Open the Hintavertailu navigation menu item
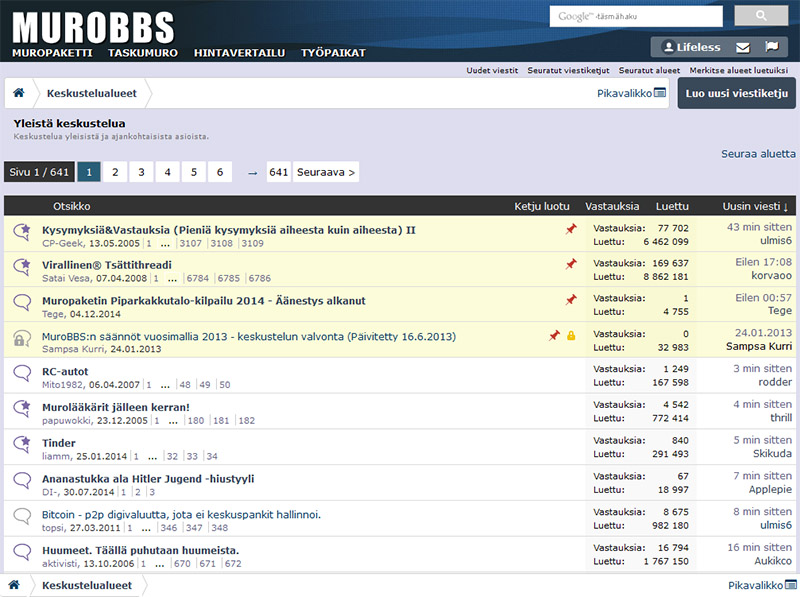This screenshot has width=800, height=597. point(239,51)
